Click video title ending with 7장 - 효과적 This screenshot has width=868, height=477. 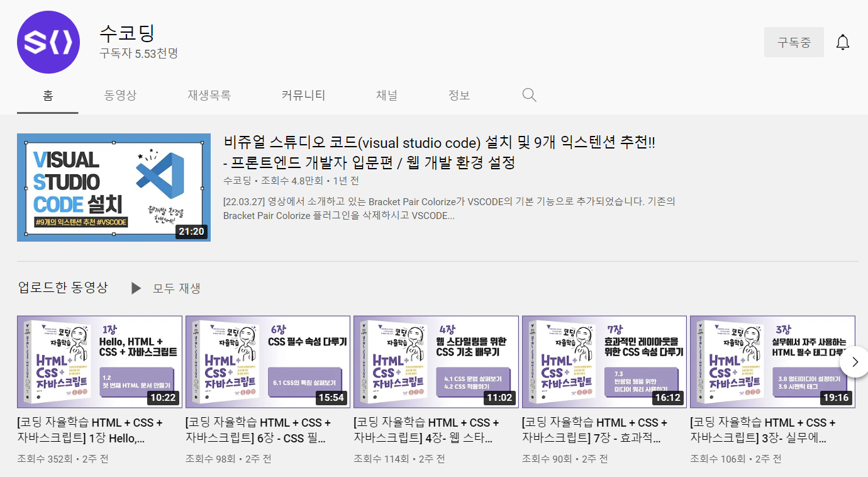(594, 430)
